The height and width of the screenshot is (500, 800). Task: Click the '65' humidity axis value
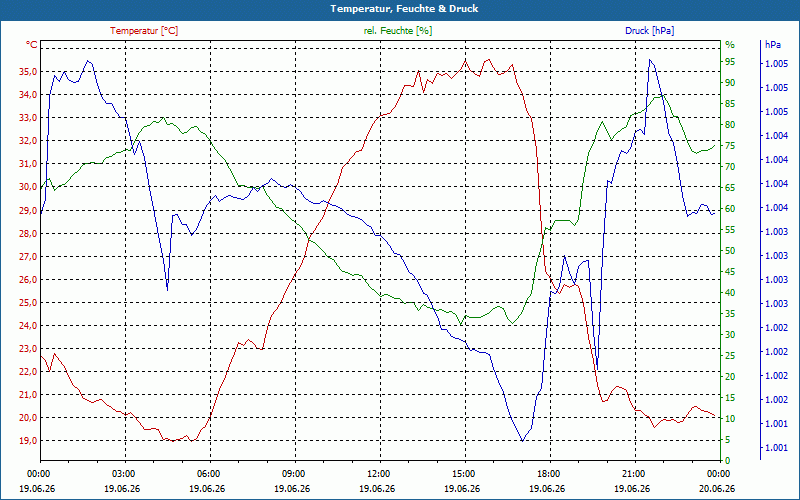730,188
